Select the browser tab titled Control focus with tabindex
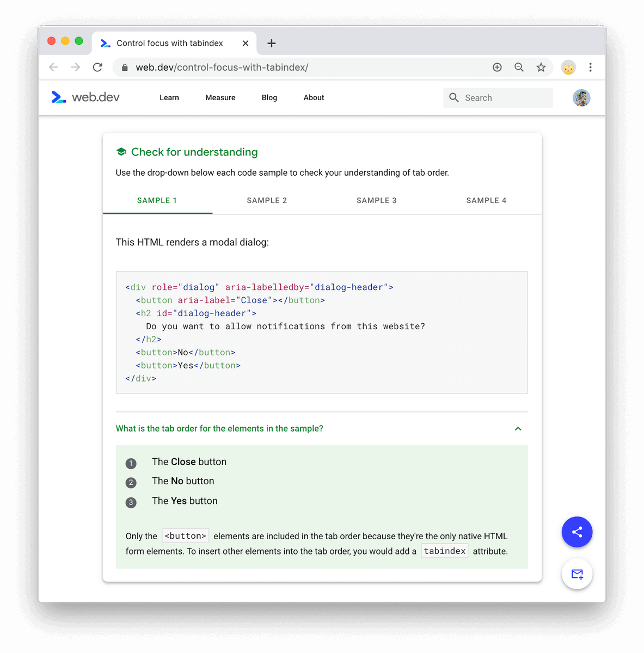644x653 pixels. click(x=174, y=43)
